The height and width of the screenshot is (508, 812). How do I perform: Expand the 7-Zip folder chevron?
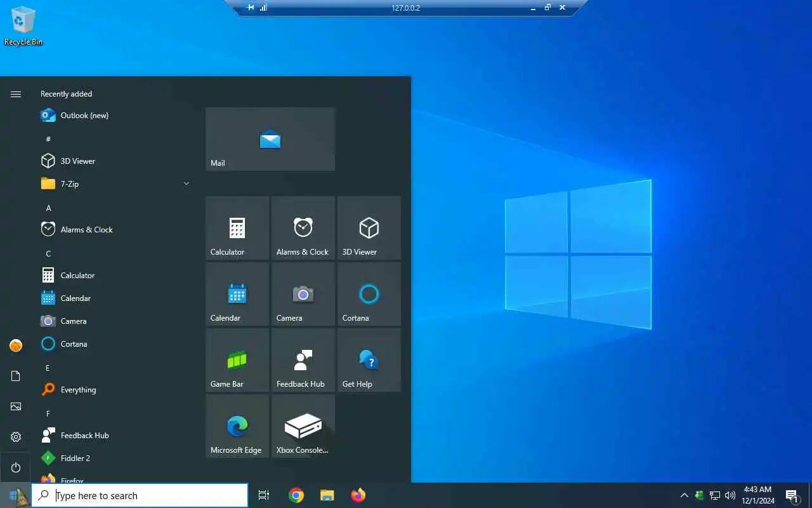187,184
